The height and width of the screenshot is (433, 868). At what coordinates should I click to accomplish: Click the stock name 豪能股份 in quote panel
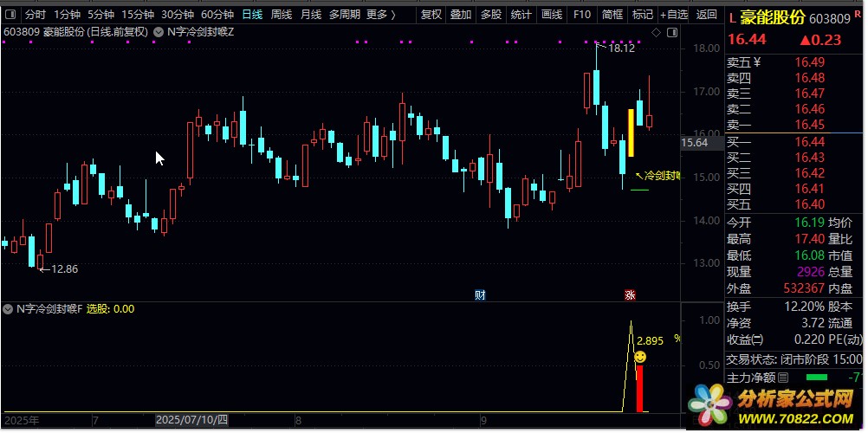(x=773, y=18)
